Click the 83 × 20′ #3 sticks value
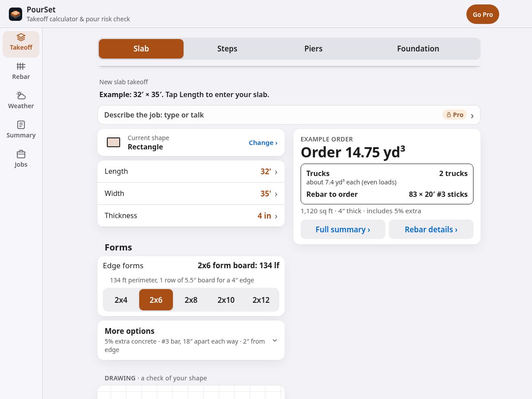532x399 pixels. click(438, 194)
